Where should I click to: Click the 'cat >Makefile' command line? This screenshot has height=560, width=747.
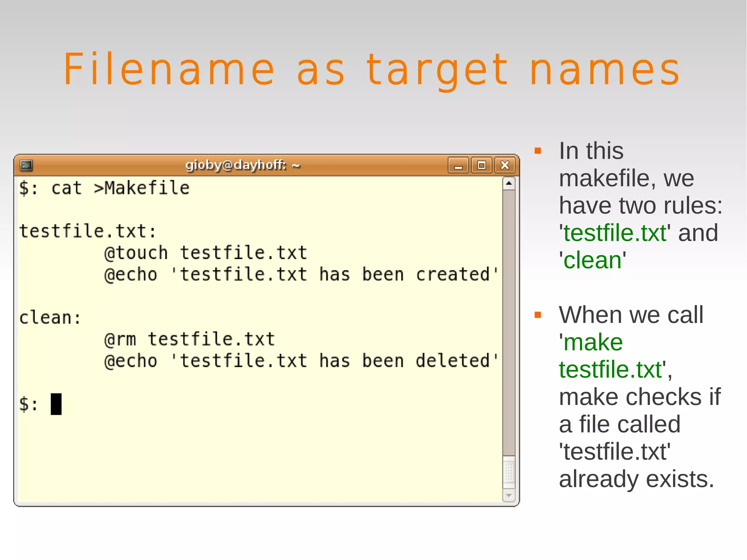120,188
